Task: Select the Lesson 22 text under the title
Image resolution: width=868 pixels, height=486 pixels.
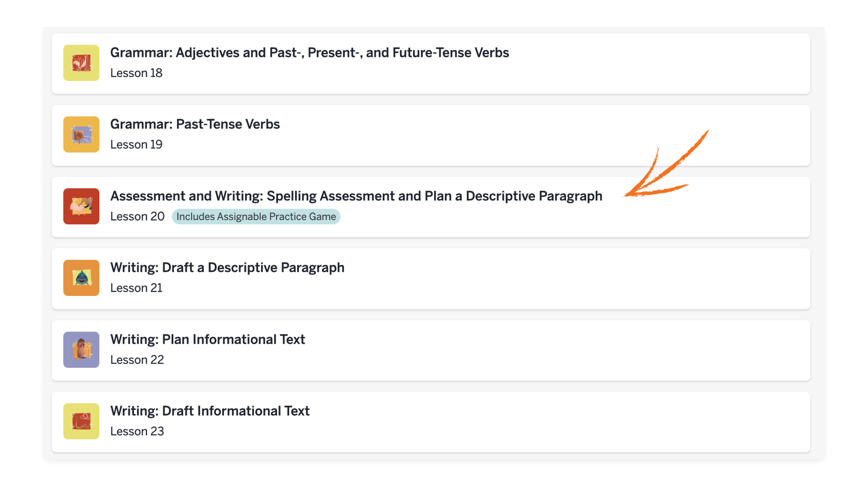Action: tap(137, 359)
